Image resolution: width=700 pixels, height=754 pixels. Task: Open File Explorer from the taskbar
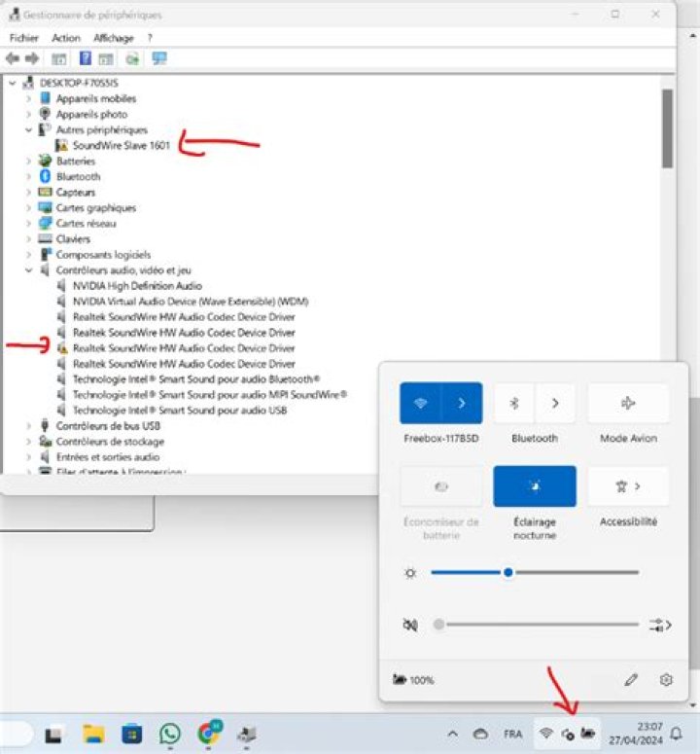[x=93, y=734]
